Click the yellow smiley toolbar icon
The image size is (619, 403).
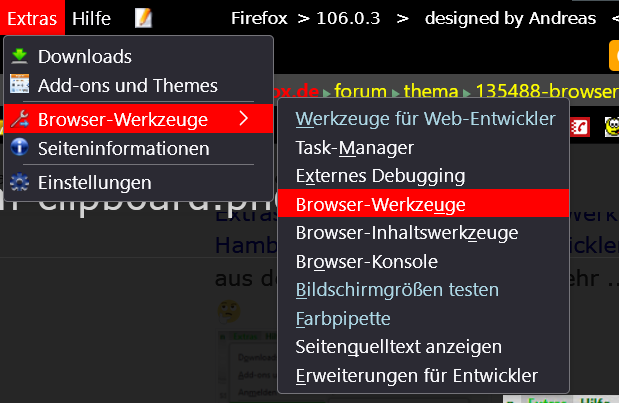click(612, 127)
